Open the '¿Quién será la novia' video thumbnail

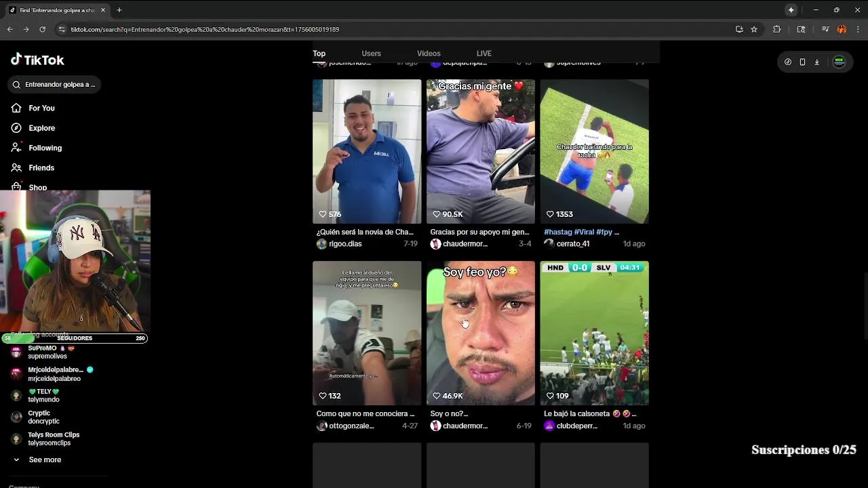pos(367,151)
